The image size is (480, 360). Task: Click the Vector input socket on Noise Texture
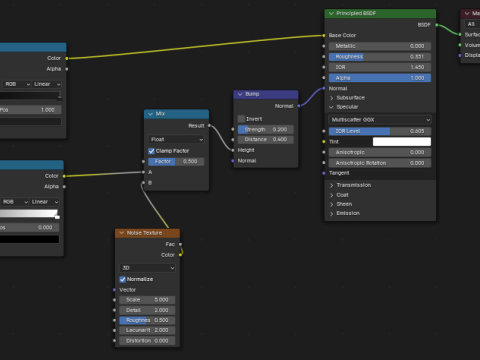click(x=115, y=290)
